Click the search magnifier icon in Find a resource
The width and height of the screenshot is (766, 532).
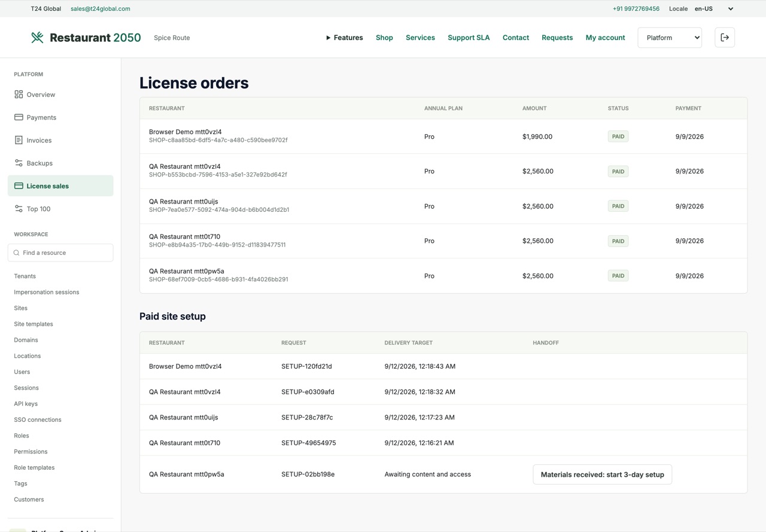click(16, 253)
